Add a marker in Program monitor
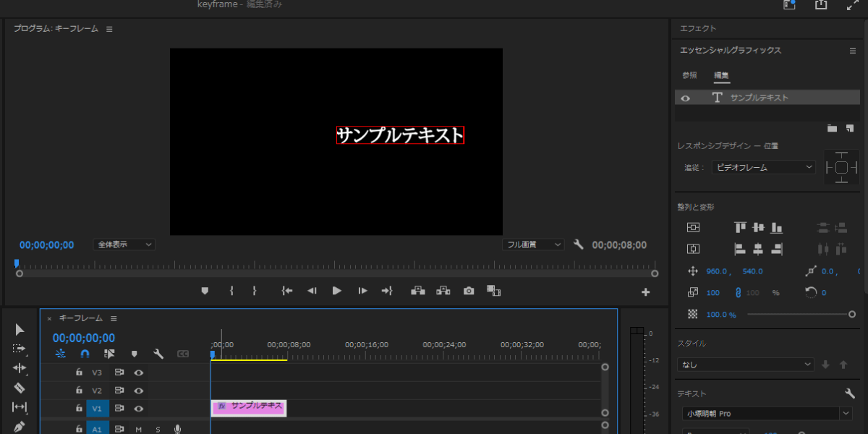This screenshot has height=434, width=868. click(x=205, y=291)
